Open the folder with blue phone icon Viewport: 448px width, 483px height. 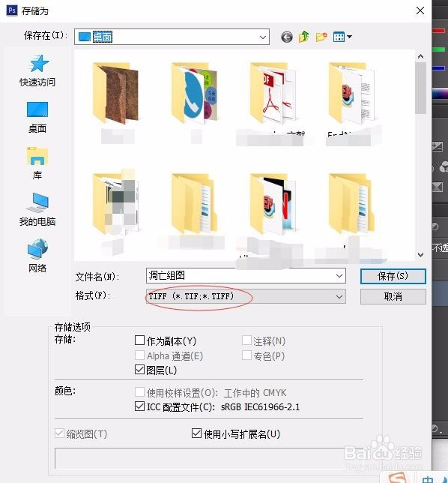195,94
